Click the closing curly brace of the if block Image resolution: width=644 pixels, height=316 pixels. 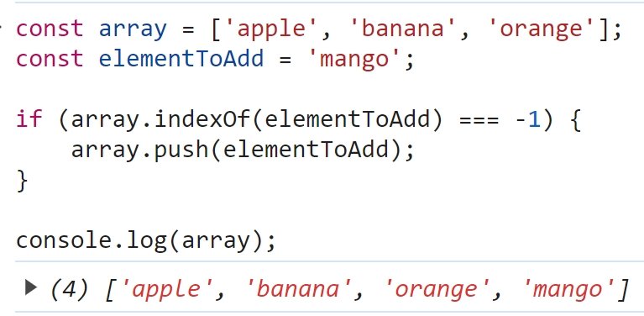pos(22,180)
